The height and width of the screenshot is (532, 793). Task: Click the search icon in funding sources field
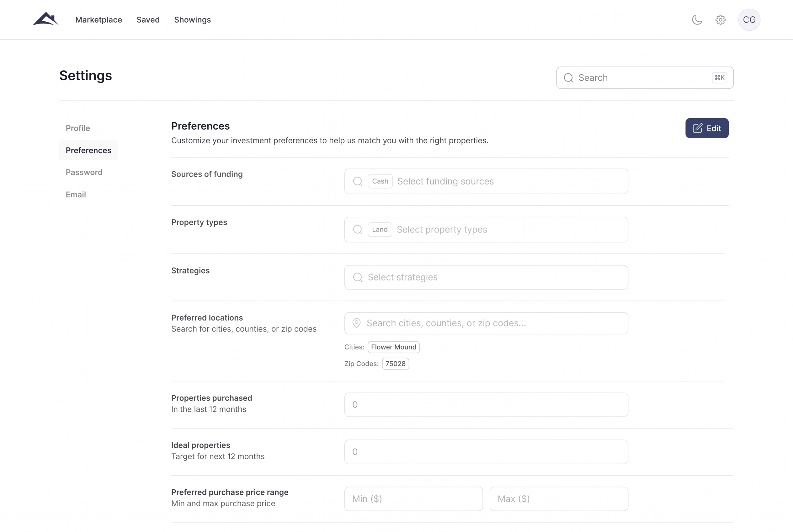click(x=358, y=181)
